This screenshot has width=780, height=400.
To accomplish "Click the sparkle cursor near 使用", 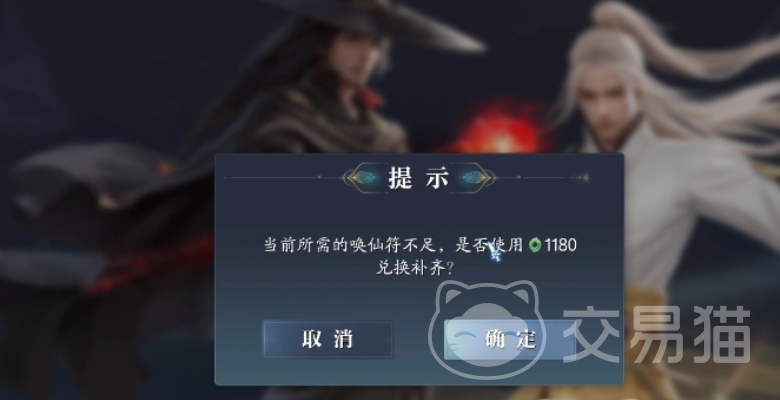I will click(494, 252).
